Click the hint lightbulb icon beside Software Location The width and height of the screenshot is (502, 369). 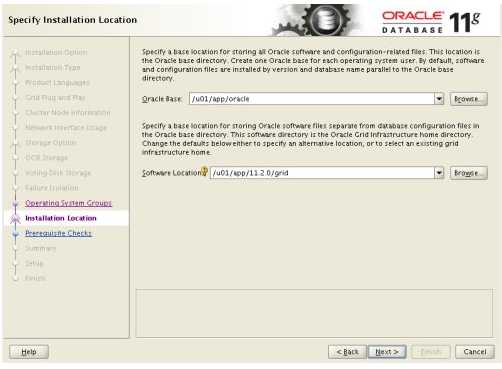click(x=204, y=171)
